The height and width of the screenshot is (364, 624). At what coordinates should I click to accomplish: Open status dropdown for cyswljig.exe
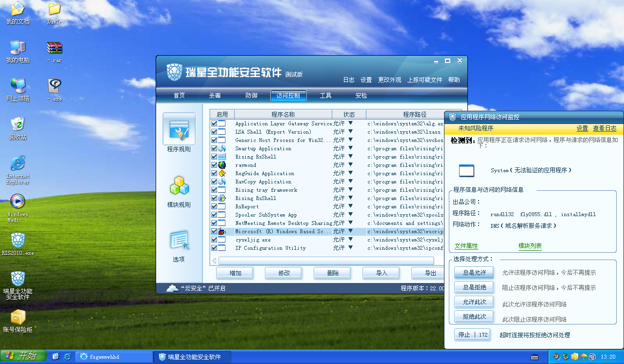coord(350,240)
